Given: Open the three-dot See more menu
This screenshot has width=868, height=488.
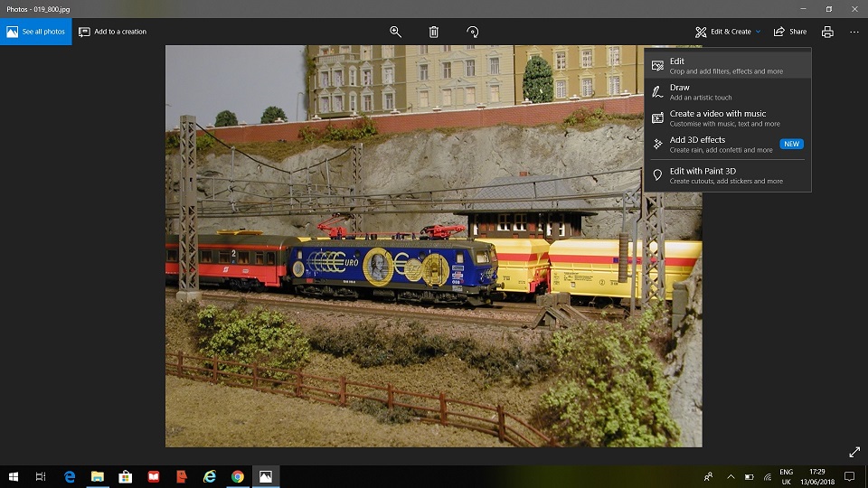Looking at the screenshot, I should pos(854,32).
